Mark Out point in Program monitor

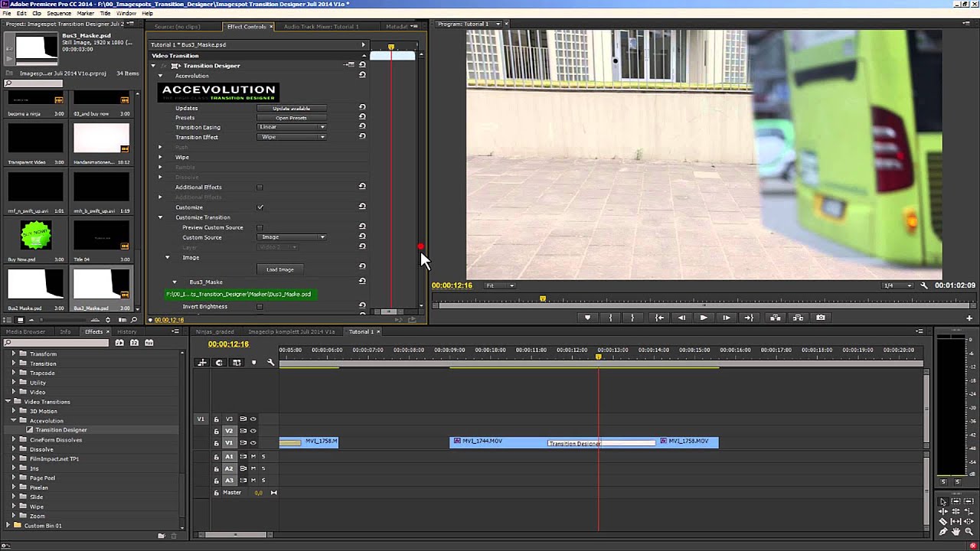[x=632, y=318]
